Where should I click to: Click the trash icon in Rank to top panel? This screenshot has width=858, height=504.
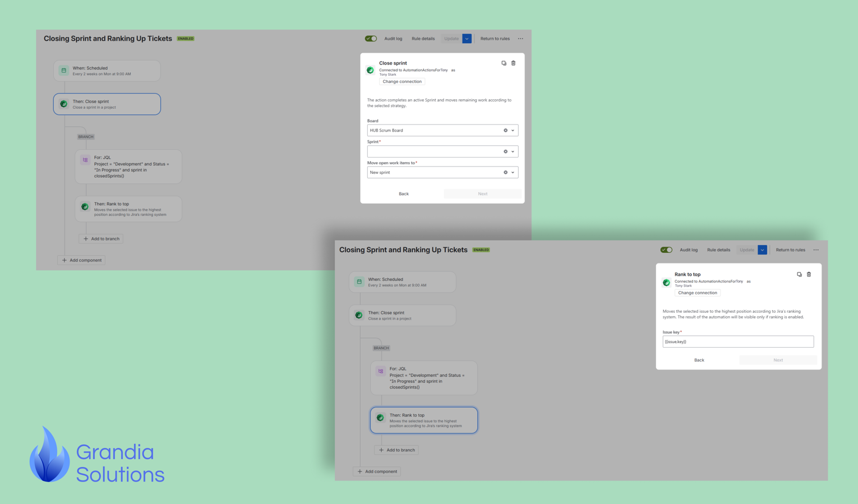point(809,274)
